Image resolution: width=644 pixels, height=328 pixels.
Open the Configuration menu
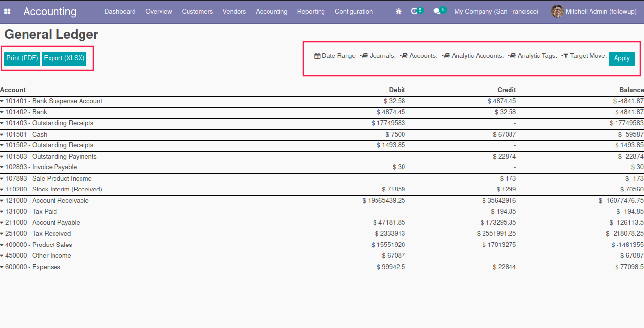click(353, 11)
